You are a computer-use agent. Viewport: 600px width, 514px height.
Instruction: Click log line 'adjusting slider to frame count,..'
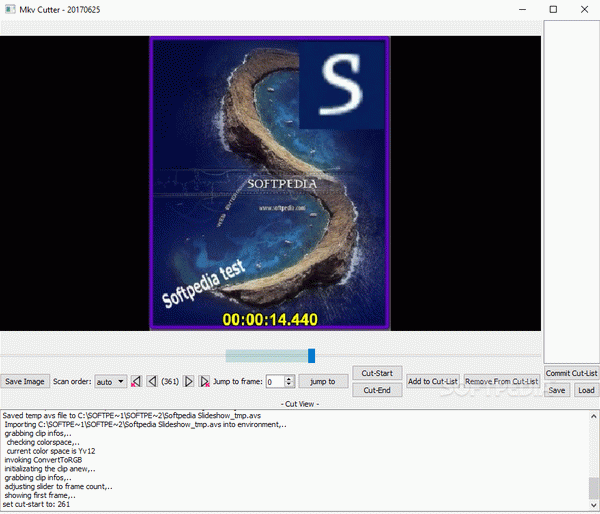(59, 486)
